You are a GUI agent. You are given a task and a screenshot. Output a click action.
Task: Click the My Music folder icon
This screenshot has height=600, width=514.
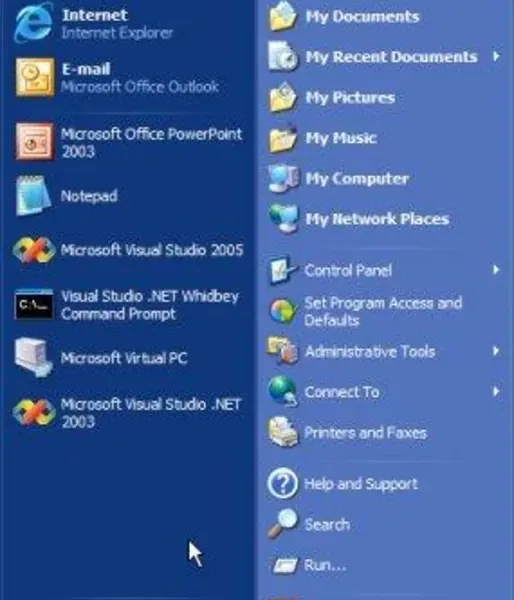(x=283, y=138)
